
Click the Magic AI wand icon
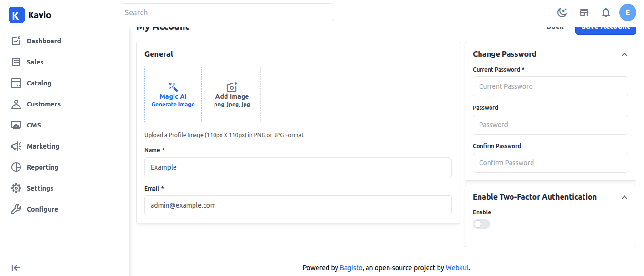click(x=173, y=87)
